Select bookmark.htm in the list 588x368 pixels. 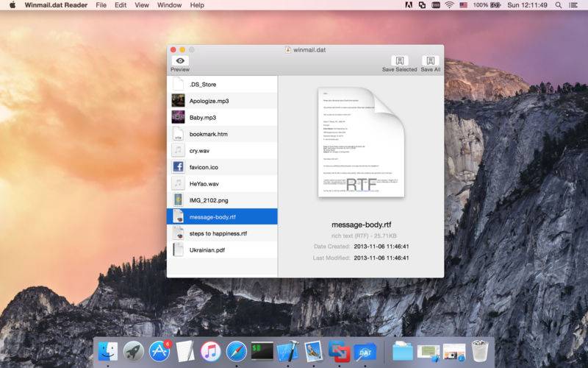208,134
